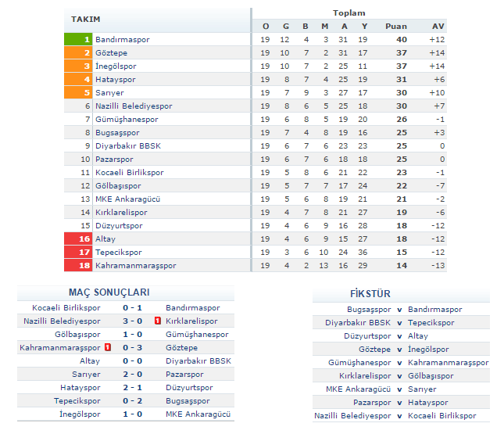Click the red card icon beside Kırklarelispor
Screen dimensions: 504x434
(158, 321)
